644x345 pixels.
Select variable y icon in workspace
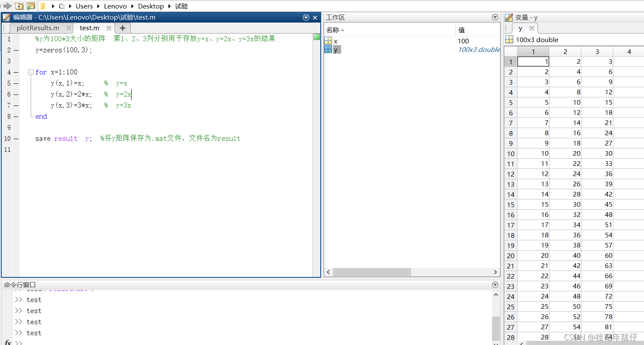(328, 49)
